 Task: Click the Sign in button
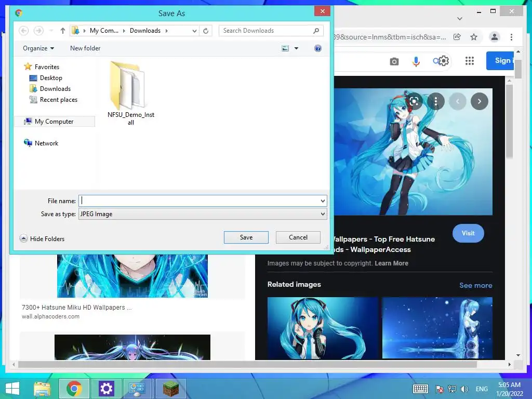coord(500,61)
